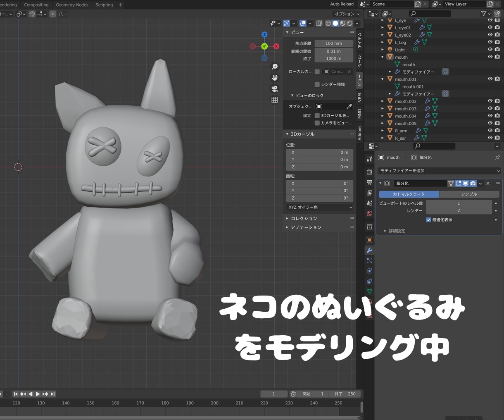Open Particle properties icon
The height and width of the screenshot is (420, 504).
(369, 260)
